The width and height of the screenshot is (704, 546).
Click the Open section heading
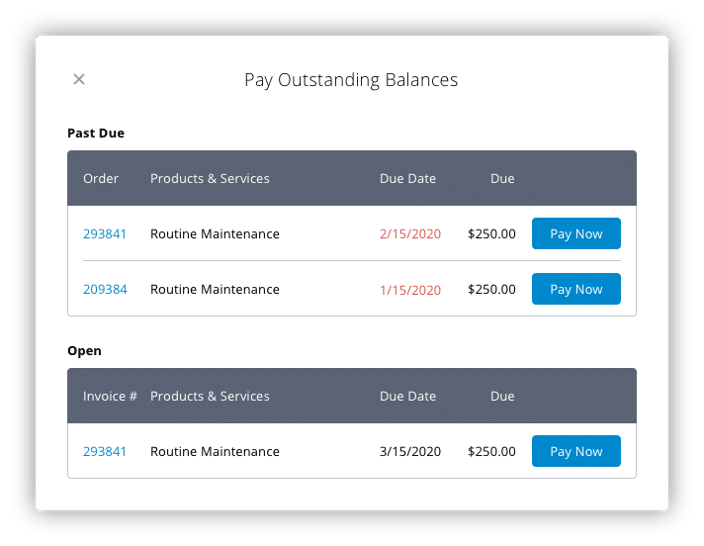(84, 351)
